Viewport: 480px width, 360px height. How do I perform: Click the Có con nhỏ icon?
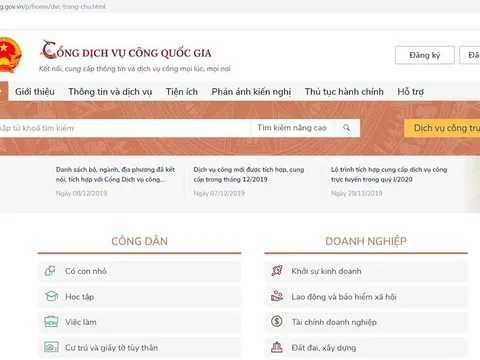click(50, 271)
